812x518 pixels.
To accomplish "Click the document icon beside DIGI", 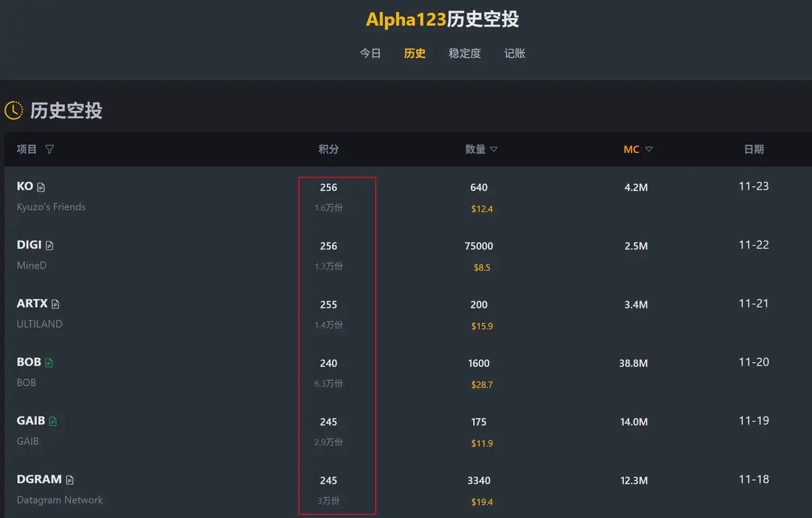I will 49,246.
